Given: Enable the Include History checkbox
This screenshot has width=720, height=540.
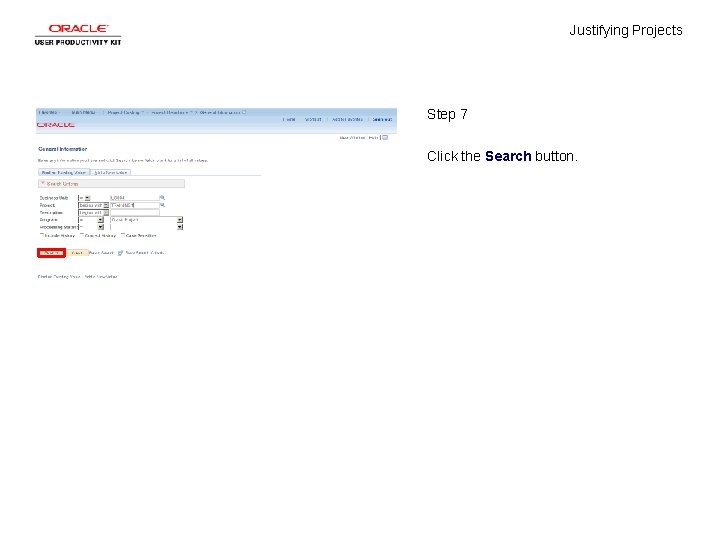Looking at the screenshot, I should (42, 235).
